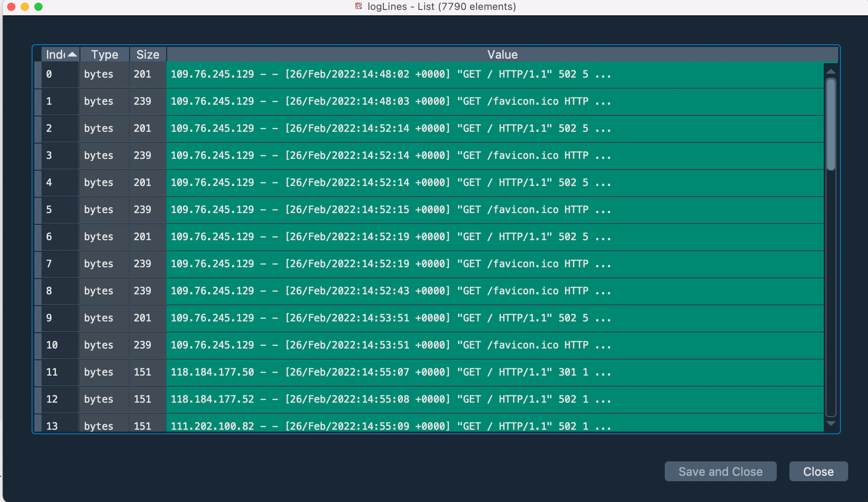Click the scrollbar up arrow

click(831, 72)
